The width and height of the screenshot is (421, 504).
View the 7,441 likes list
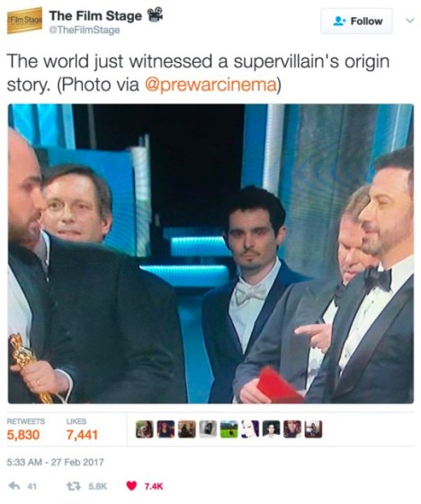(x=82, y=429)
